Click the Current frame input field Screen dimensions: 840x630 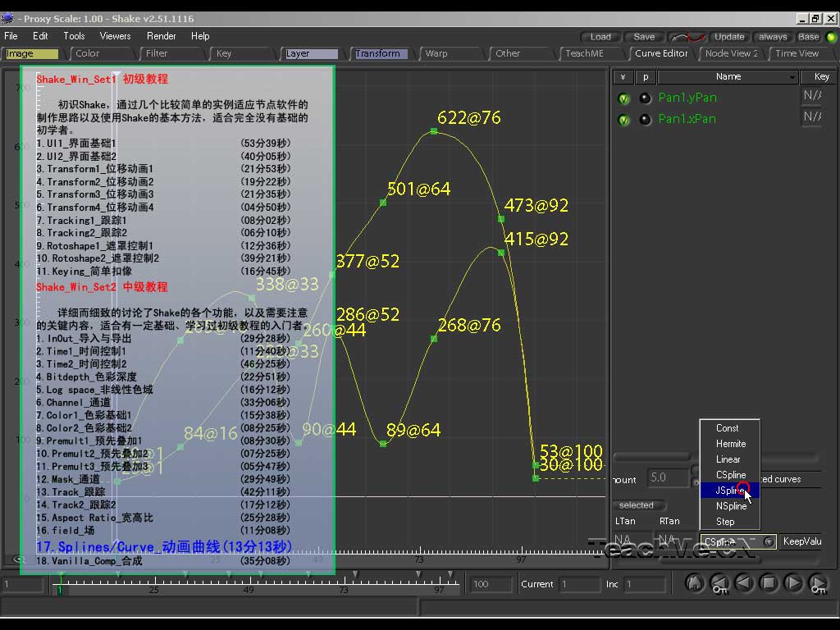coord(578,584)
